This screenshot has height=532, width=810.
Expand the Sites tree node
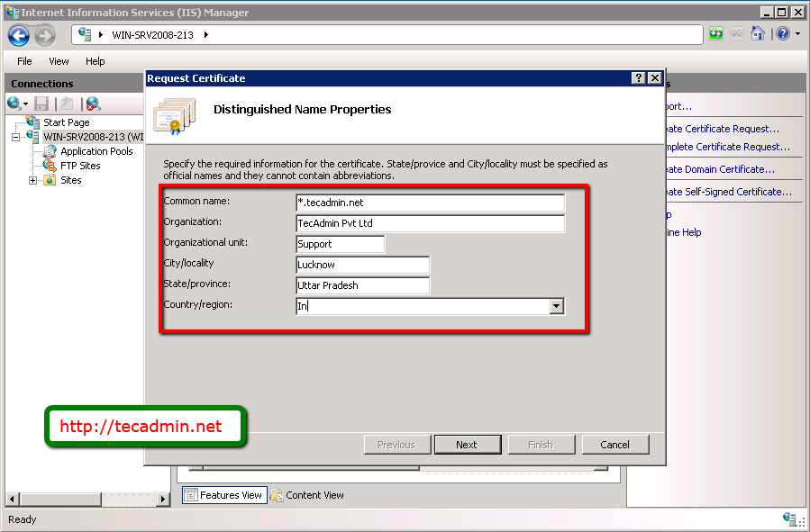pos(32,180)
